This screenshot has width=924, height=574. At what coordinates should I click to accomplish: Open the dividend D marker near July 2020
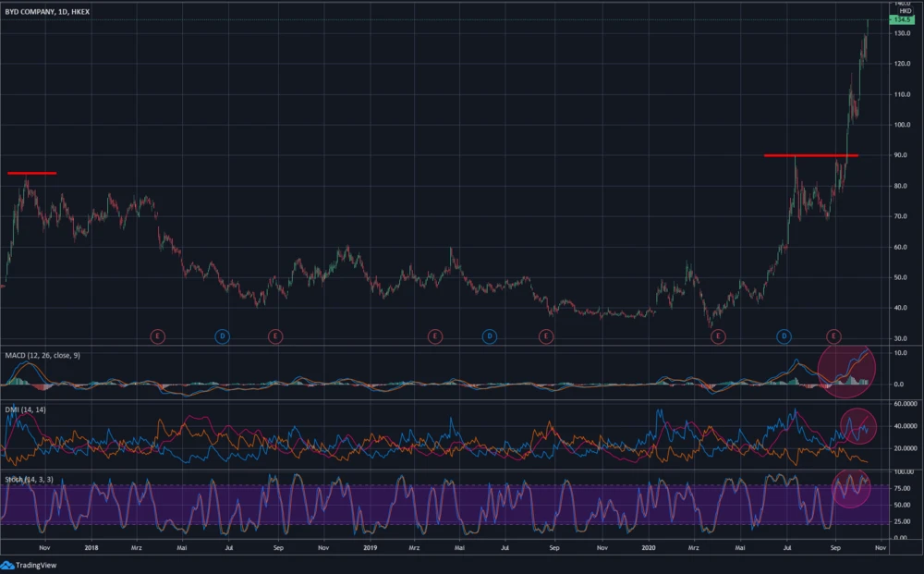coord(784,336)
